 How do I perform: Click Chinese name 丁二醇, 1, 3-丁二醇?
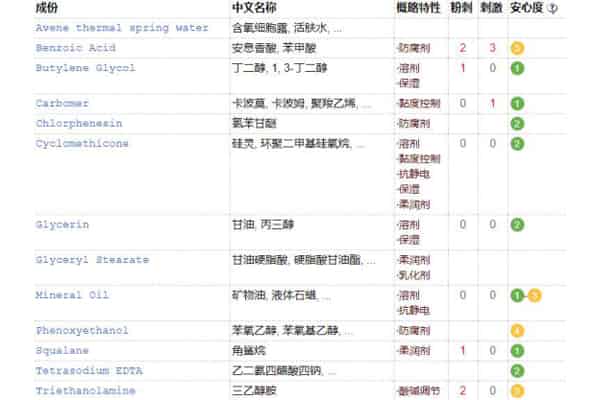[x=280, y=68]
